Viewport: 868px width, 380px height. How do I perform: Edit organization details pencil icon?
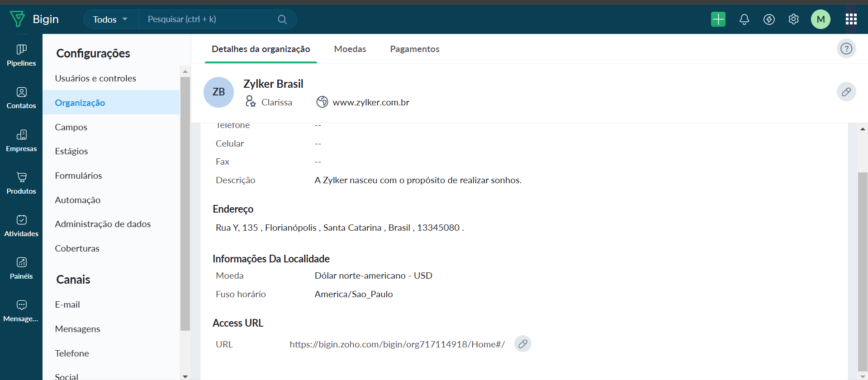pos(846,92)
